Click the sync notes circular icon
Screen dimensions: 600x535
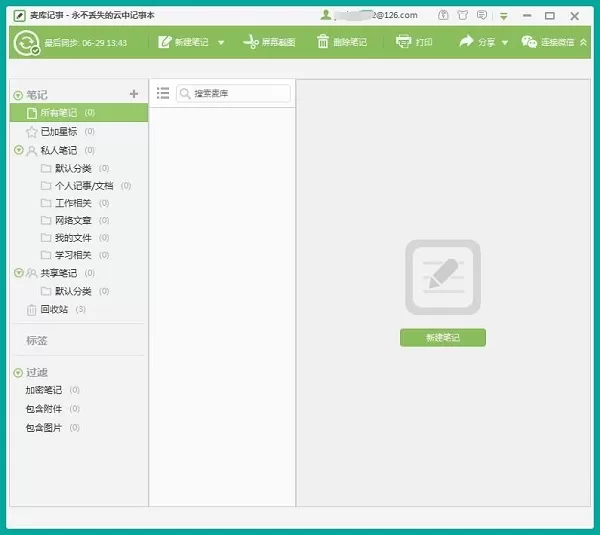pyautogui.click(x=26, y=42)
